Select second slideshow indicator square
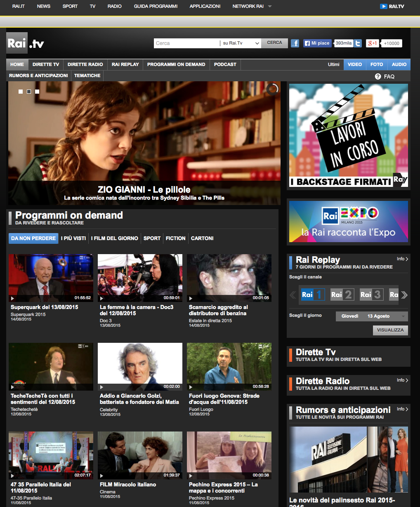Image resolution: width=420 pixels, height=507 pixels. pos(29,92)
